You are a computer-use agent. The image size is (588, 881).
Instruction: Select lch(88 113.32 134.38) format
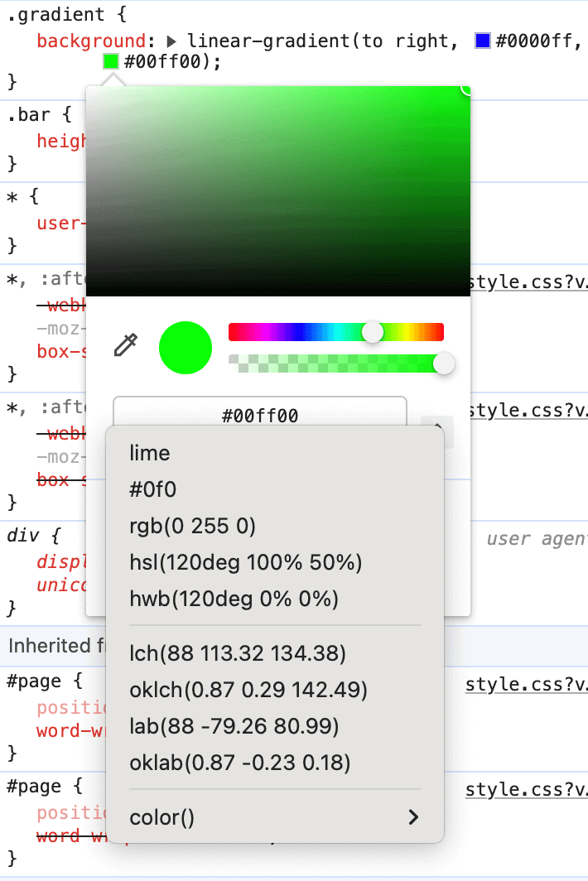pyautogui.click(x=275, y=653)
